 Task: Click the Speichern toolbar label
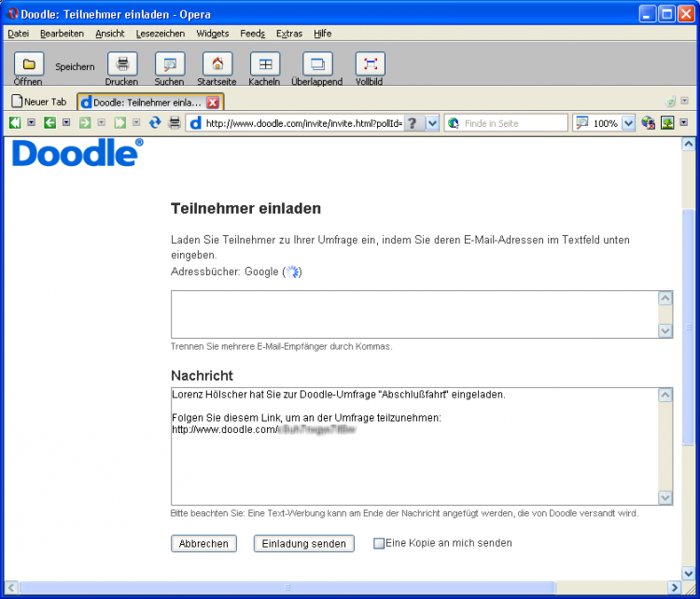(75, 67)
